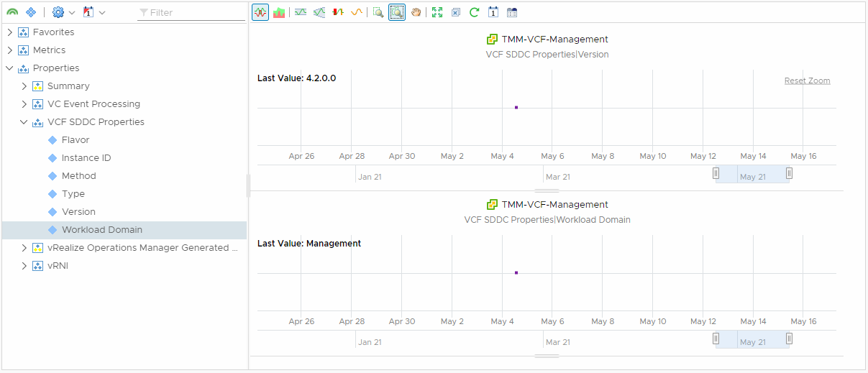
Task: Open date controls calendar in chart toolbar
Action: point(493,12)
